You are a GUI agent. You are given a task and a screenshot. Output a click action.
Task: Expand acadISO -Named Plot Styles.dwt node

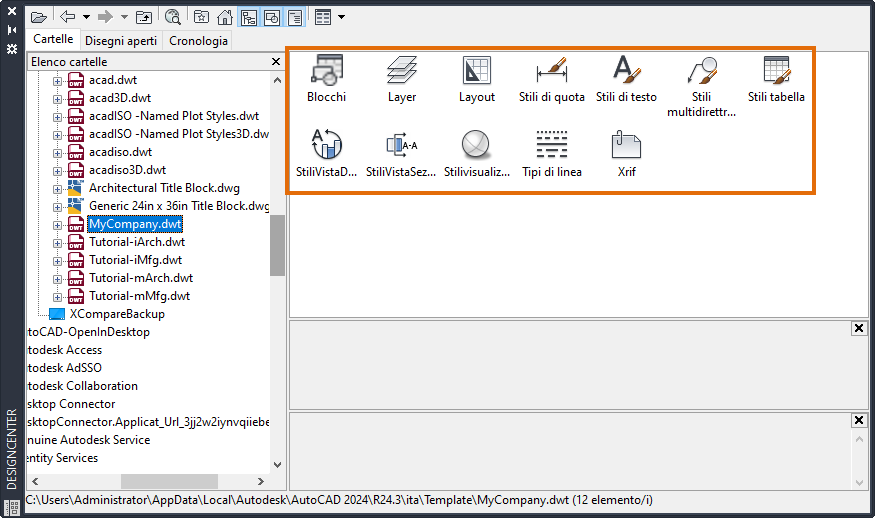(x=57, y=117)
